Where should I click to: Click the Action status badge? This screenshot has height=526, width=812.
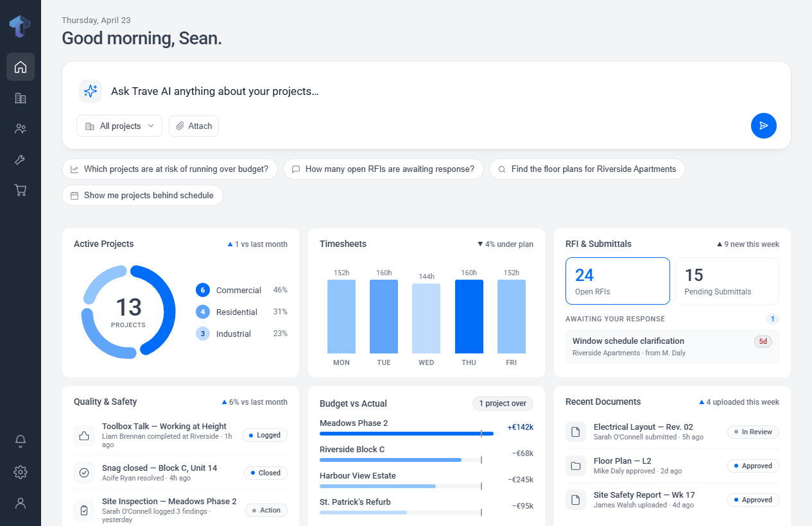266,510
